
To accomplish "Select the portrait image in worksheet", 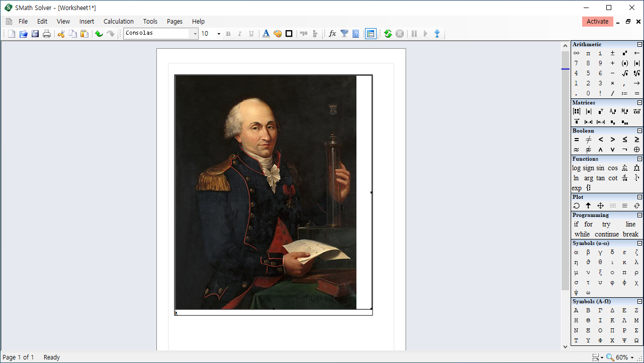I will point(265,192).
